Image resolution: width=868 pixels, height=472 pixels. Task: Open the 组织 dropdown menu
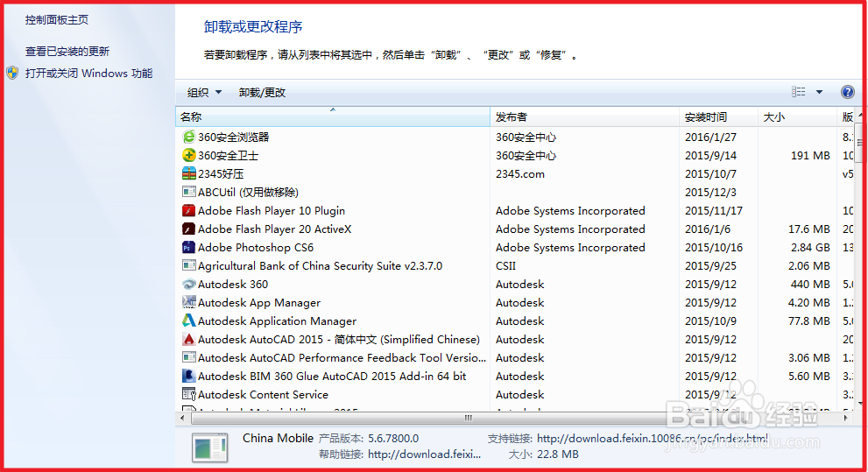[x=204, y=93]
